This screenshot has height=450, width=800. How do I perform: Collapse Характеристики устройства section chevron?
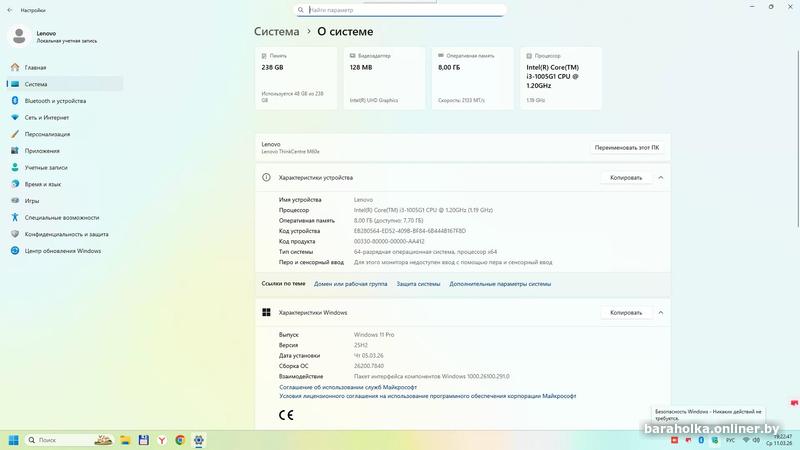[661, 178]
